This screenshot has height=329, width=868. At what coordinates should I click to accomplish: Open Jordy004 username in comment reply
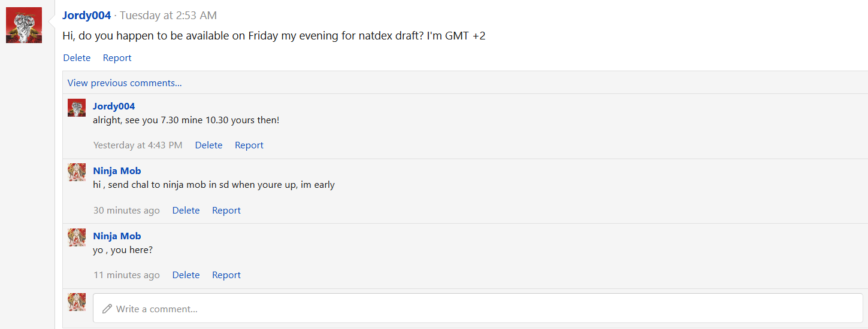pyautogui.click(x=114, y=106)
